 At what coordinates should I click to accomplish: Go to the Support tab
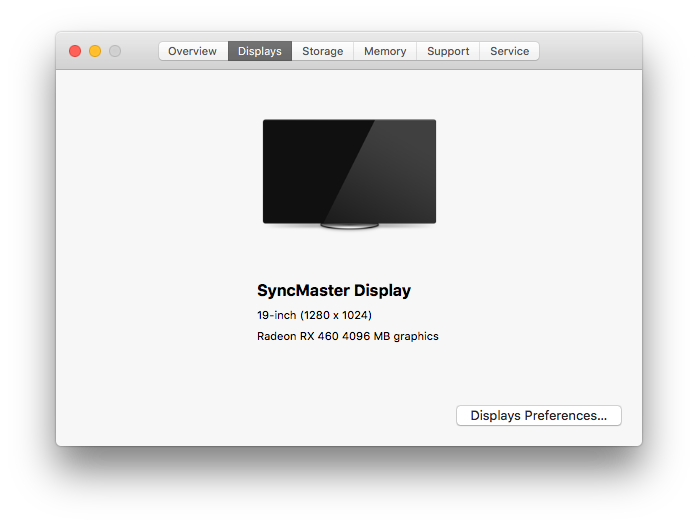[448, 51]
